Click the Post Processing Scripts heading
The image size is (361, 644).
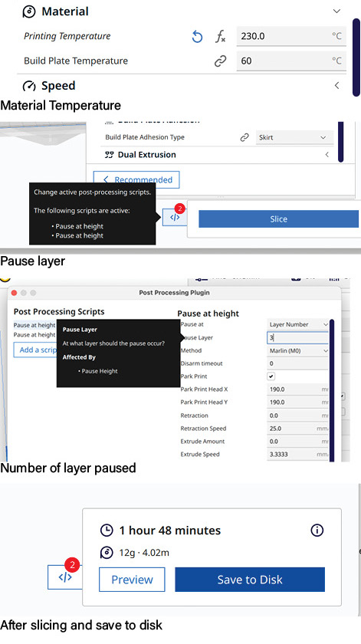[x=59, y=312]
